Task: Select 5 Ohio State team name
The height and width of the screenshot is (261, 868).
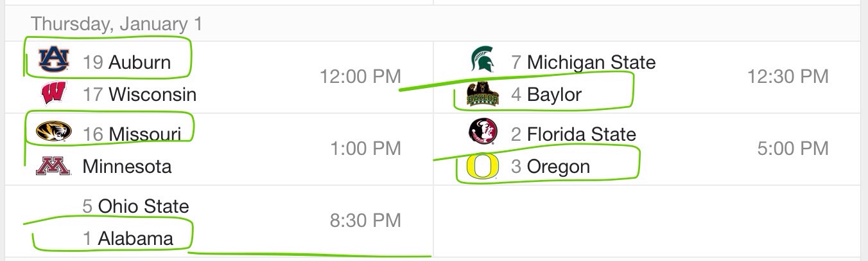Action: point(135,206)
